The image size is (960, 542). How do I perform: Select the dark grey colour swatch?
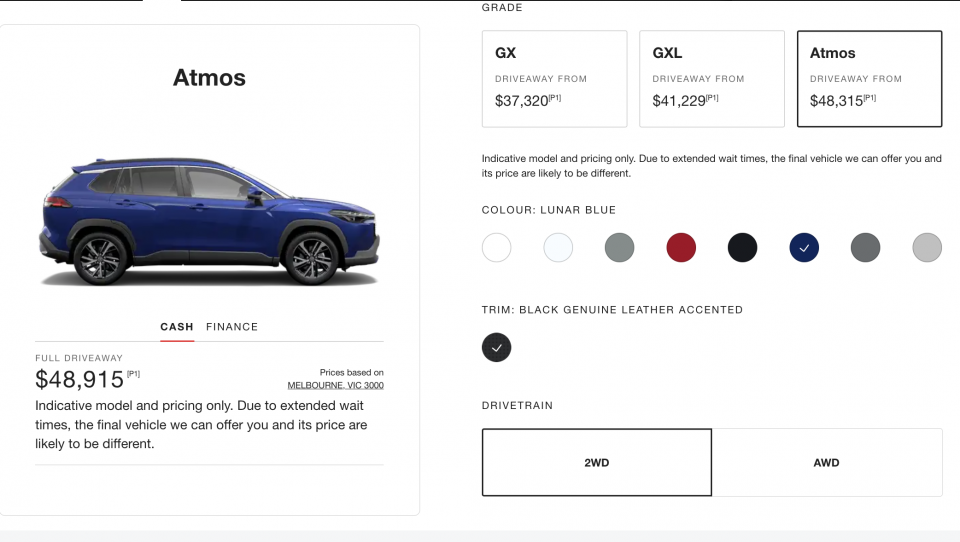coord(865,247)
